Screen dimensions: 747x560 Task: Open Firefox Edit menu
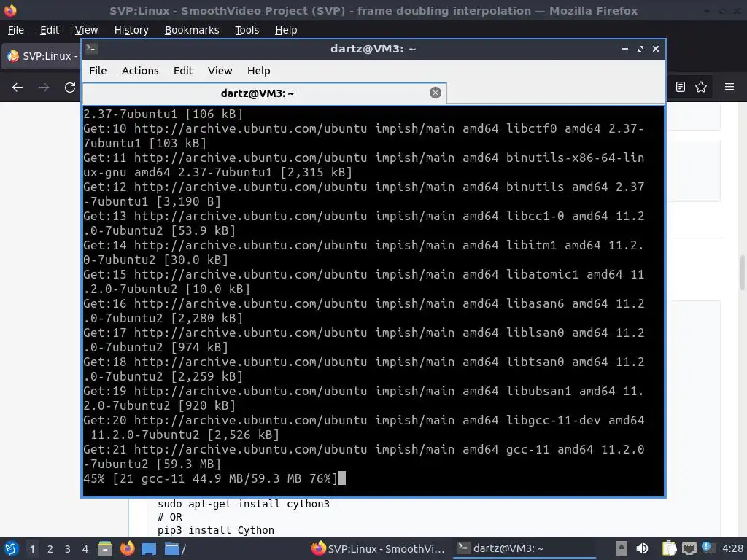[50, 30]
